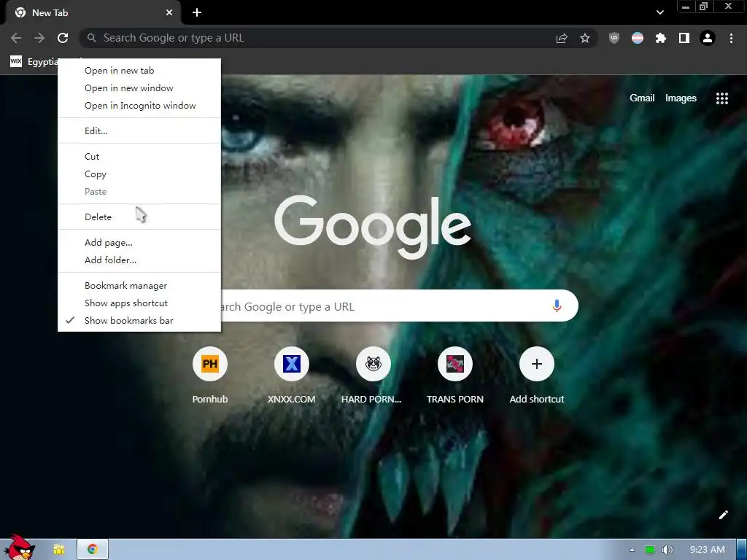Open the uBlock Origin shield extension

click(614, 38)
